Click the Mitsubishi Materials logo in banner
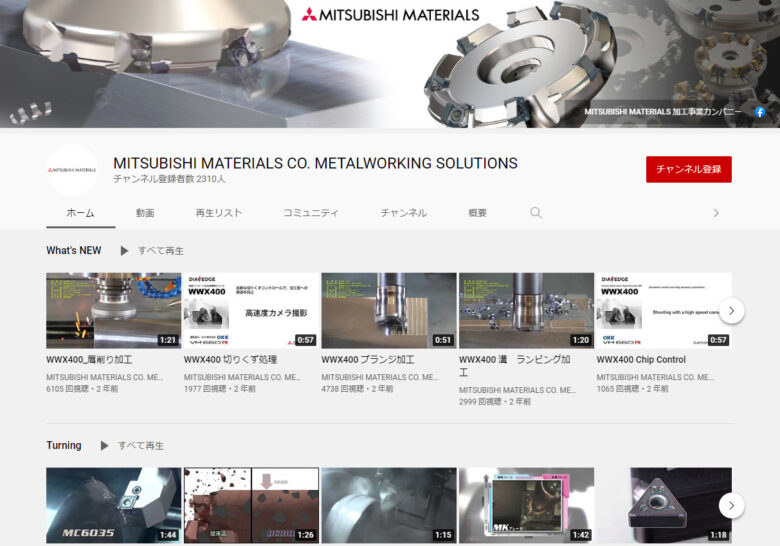780x546 pixels. point(390,14)
